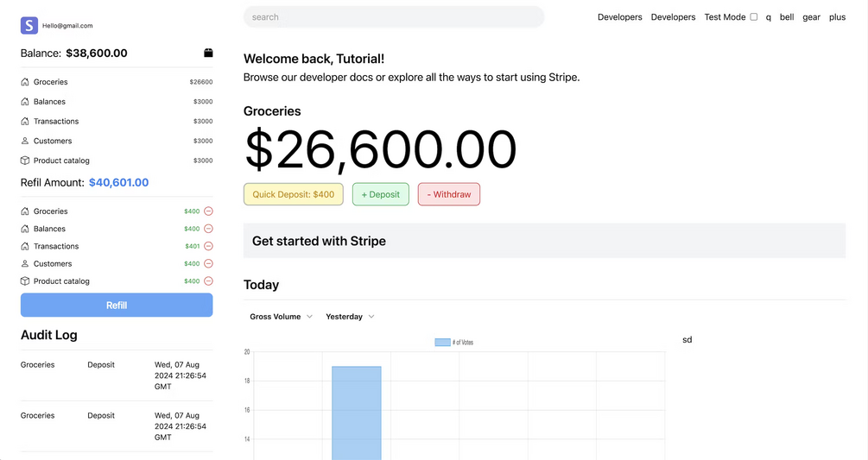Click the blue Refill button
The width and height of the screenshot is (868, 460).
pyautogui.click(x=117, y=306)
